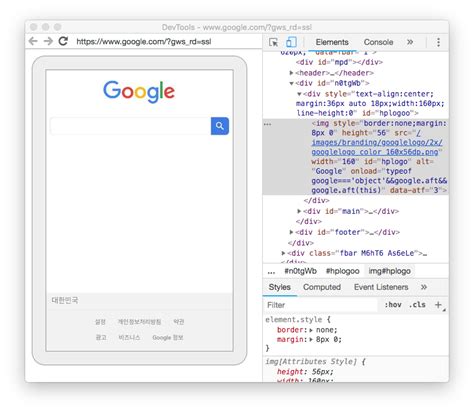The width and height of the screenshot is (474, 412).
Task: Expand the div class fbar node
Action: [283, 253]
